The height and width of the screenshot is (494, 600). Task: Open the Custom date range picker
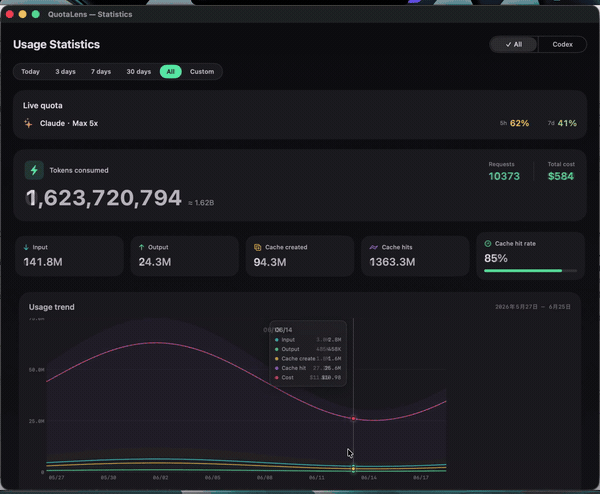click(x=202, y=72)
